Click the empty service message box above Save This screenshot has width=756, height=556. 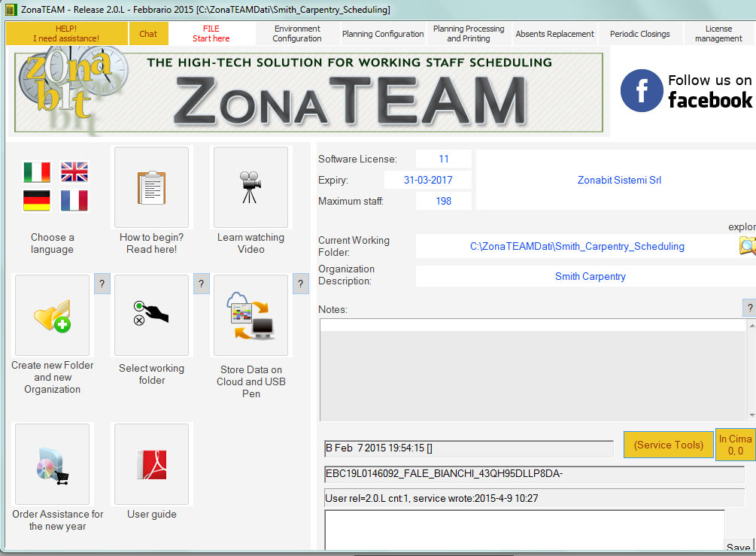click(x=524, y=530)
